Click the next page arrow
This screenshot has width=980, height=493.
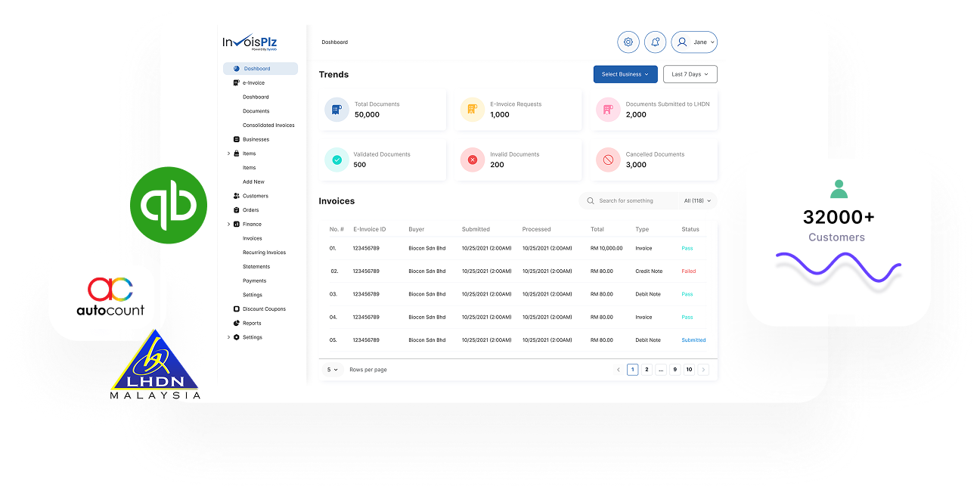(703, 370)
